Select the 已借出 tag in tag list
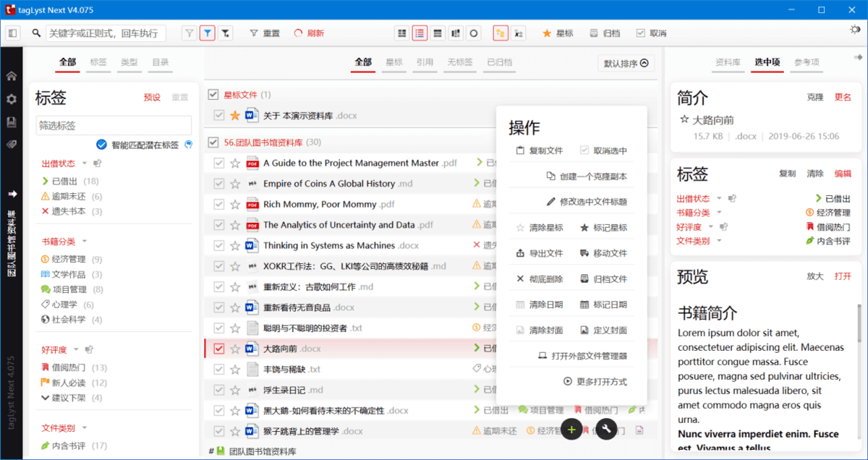This screenshot has height=460, width=868. [70, 182]
